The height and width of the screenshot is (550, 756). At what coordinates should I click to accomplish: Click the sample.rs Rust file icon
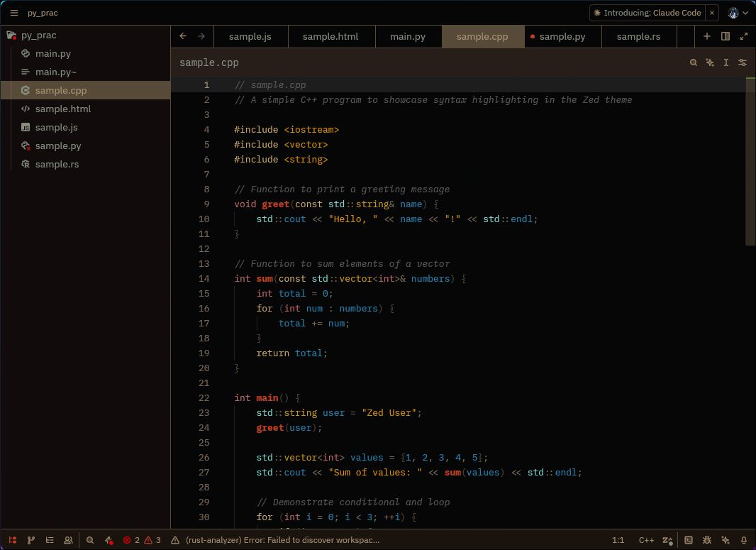26,164
